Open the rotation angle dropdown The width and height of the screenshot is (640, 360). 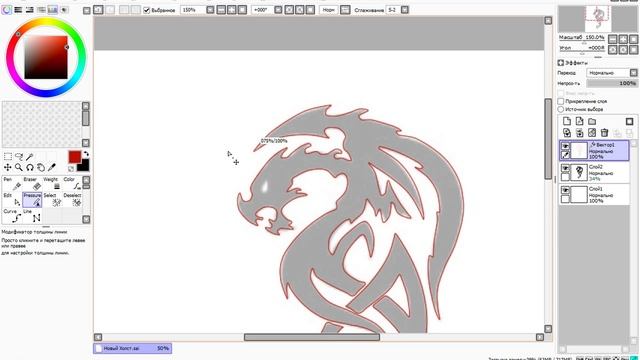coord(278,10)
